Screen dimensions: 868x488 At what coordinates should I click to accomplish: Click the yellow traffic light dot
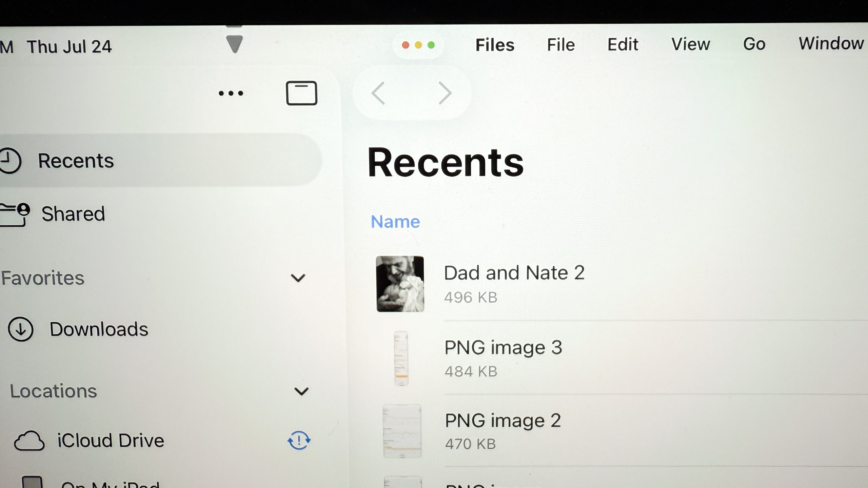419,44
